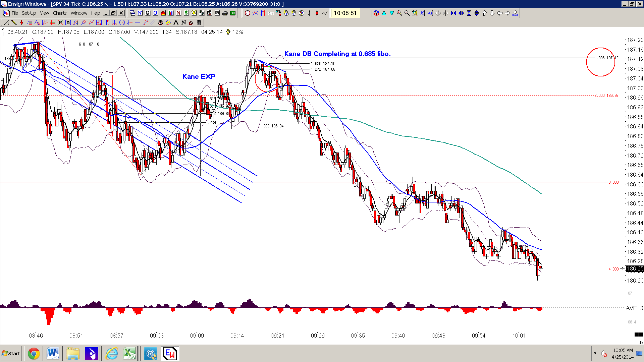Click the black Q quote icon

[x=148, y=13]
